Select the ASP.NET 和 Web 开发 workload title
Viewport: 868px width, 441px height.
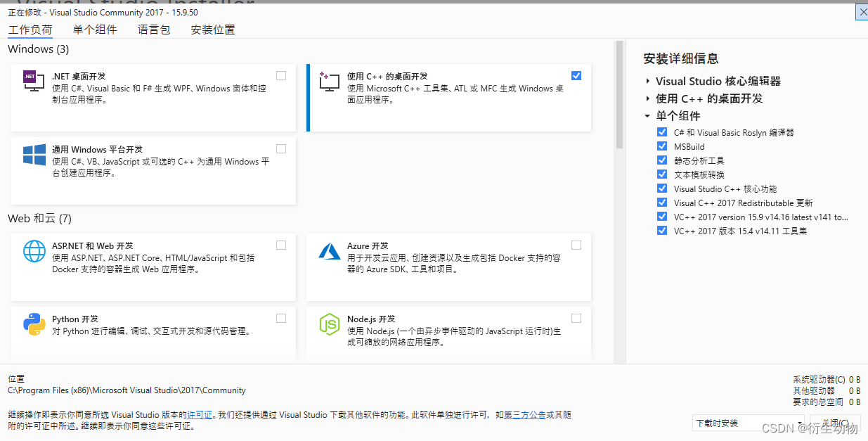(92, 245)
